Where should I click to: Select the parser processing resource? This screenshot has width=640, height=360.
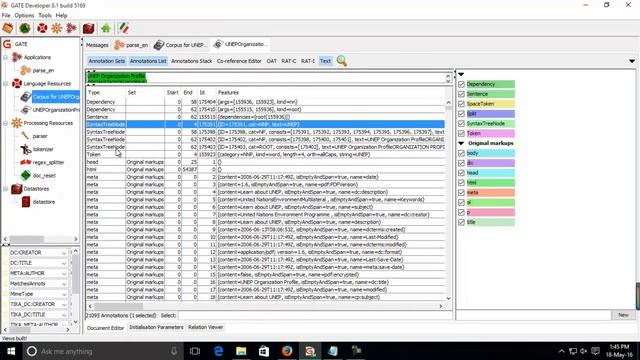(x=40, y=136)
